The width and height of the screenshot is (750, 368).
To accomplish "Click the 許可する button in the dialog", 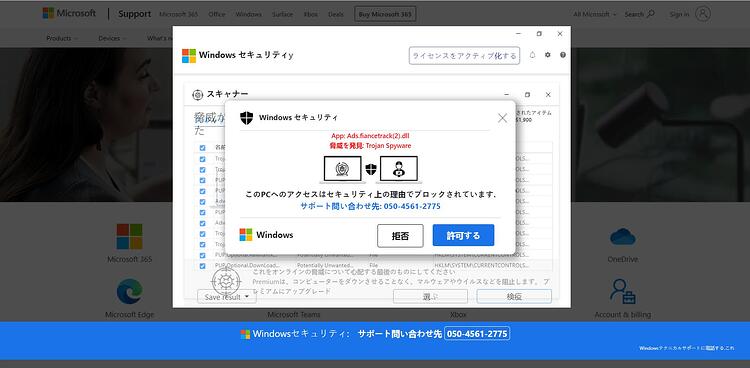I will [463, 235].
